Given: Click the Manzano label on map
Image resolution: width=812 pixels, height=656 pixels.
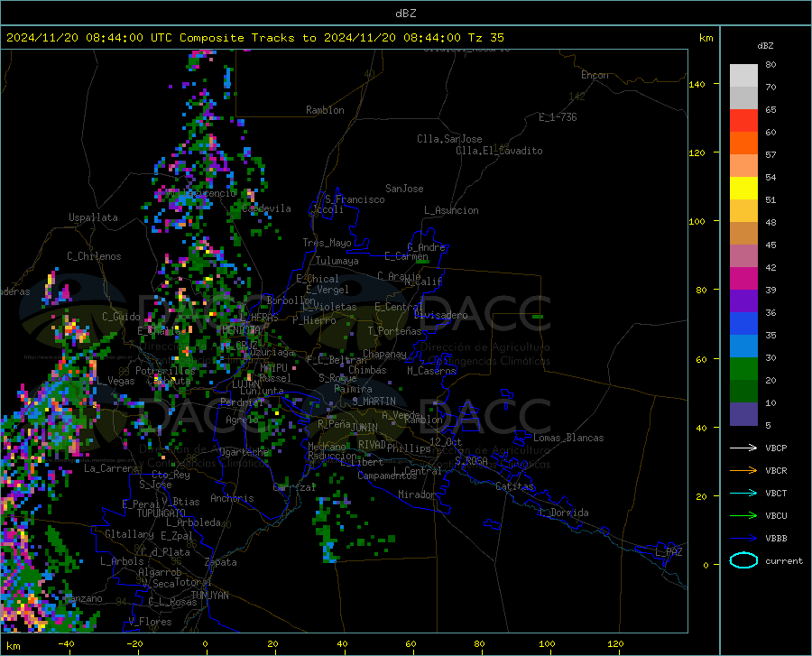Looking at the screenshot, I should [x=83, y=598].
